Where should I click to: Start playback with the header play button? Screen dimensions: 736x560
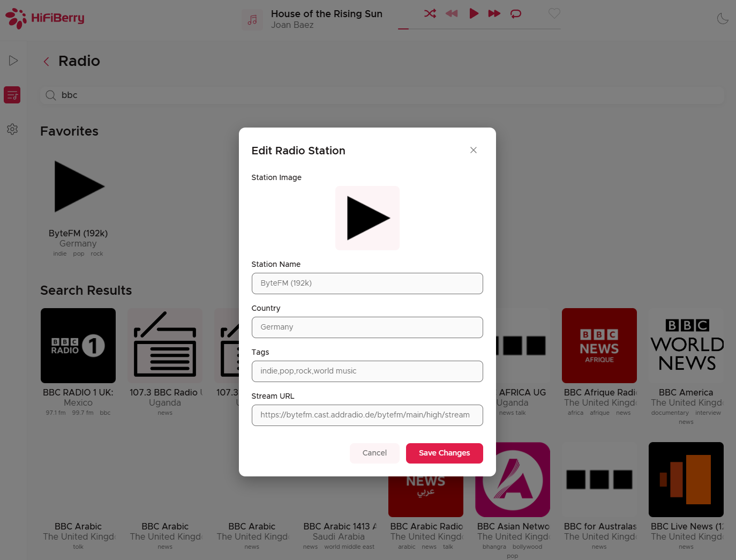tap(474, 13)
